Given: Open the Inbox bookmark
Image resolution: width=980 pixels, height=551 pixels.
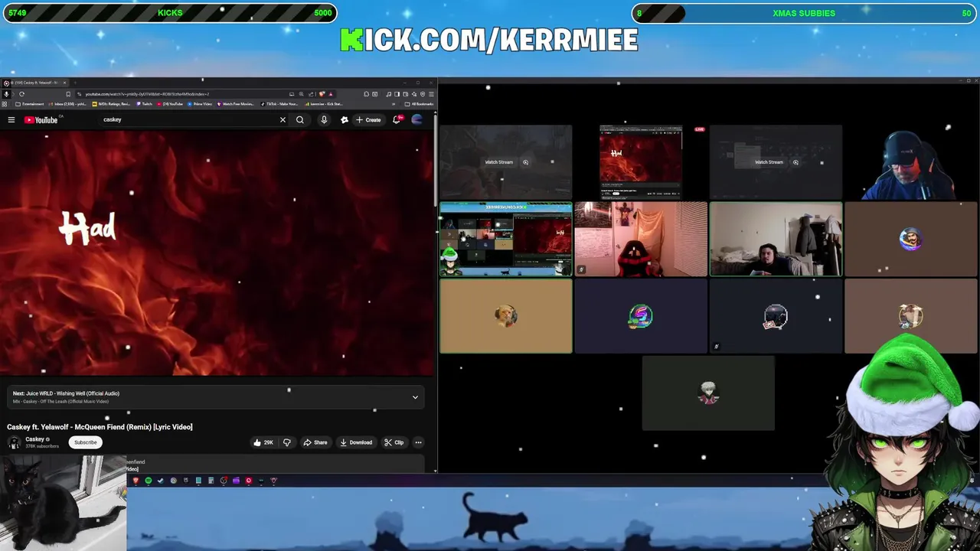Looking at the screenshot, I should point(67,104).
